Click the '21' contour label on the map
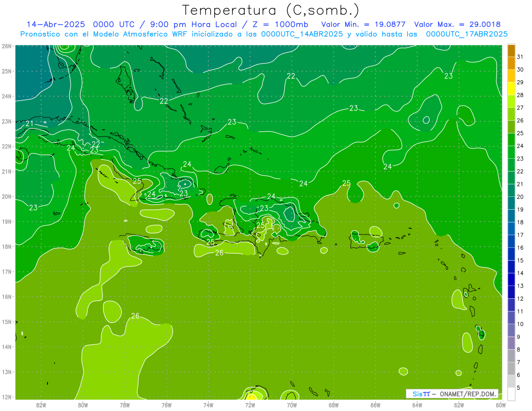 click(29, 124)
